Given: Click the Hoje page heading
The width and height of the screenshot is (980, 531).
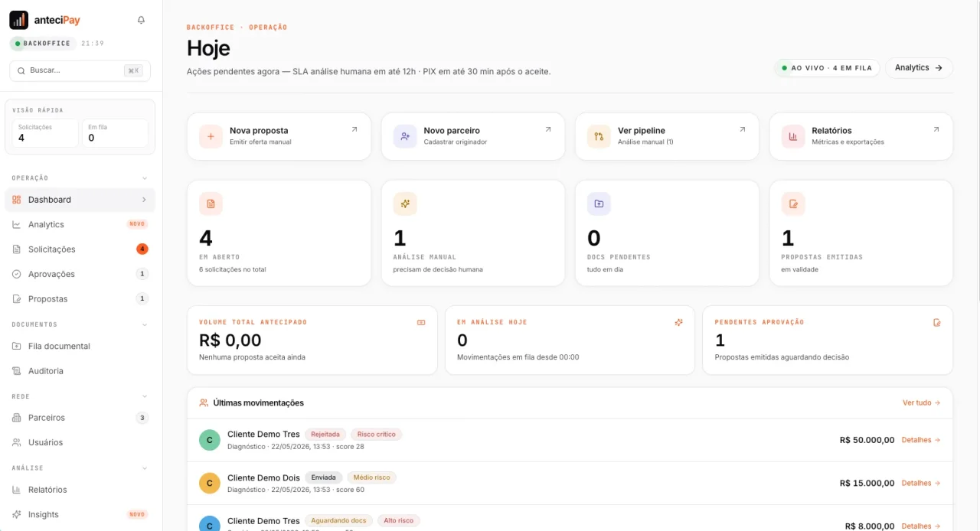Looking at the screenshot, I should 208,48.
